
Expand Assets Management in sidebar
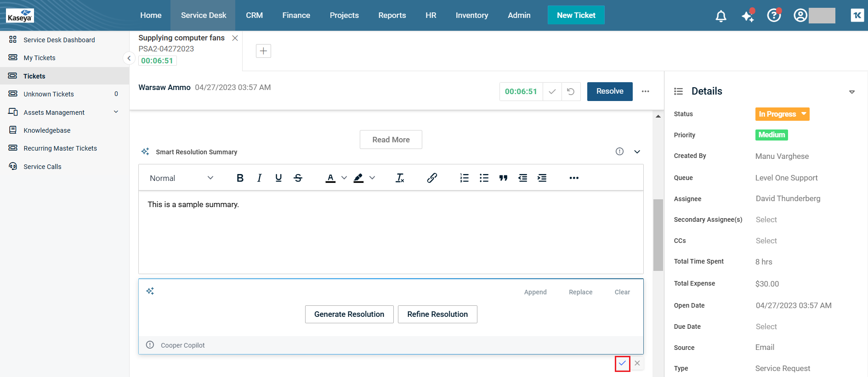coord(116,112)
